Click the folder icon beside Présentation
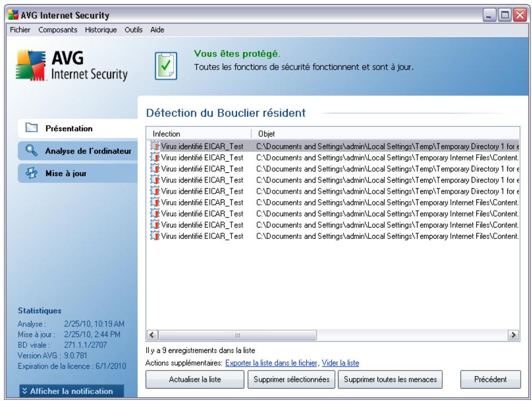Screen dimensions: 532x401 click(x=32, y=128)
